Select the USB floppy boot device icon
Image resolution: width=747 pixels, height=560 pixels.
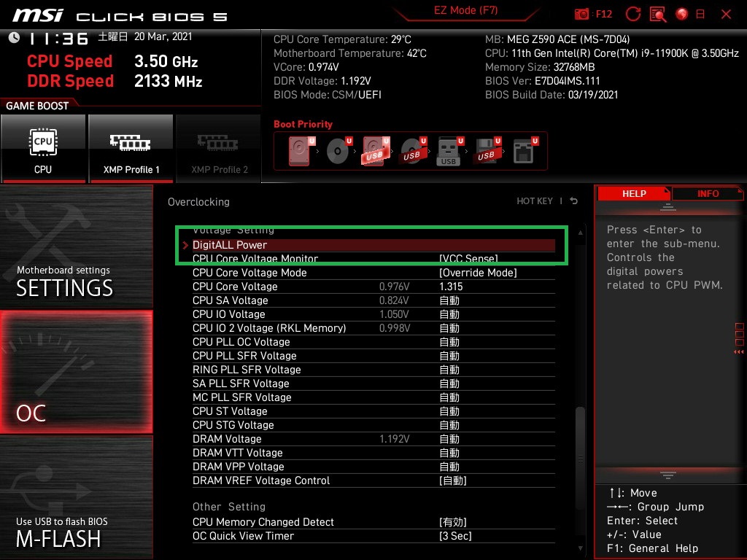click(487, 150)
